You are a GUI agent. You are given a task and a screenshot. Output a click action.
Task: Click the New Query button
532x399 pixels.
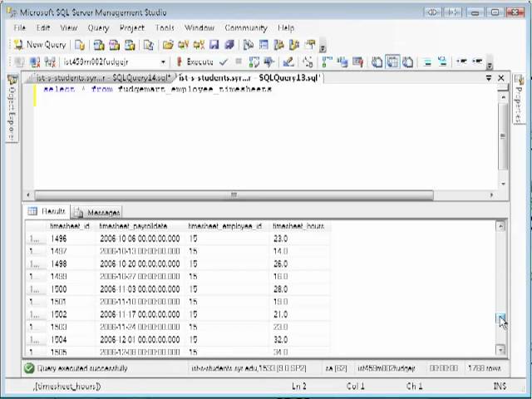[x=40, y=45]
